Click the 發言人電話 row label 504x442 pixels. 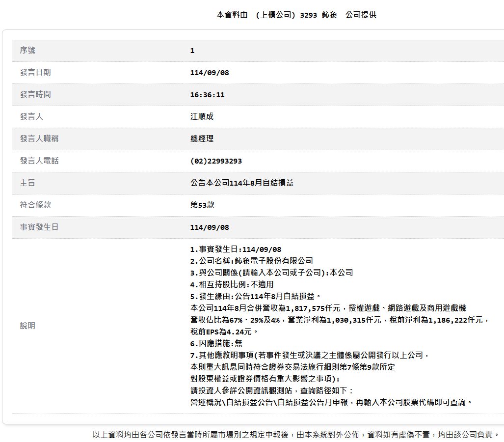coord(39,161)
